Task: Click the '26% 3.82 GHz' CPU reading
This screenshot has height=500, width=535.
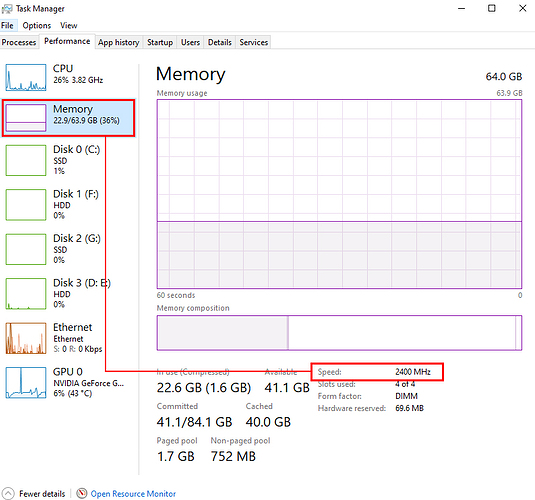Action: (78, 80)
